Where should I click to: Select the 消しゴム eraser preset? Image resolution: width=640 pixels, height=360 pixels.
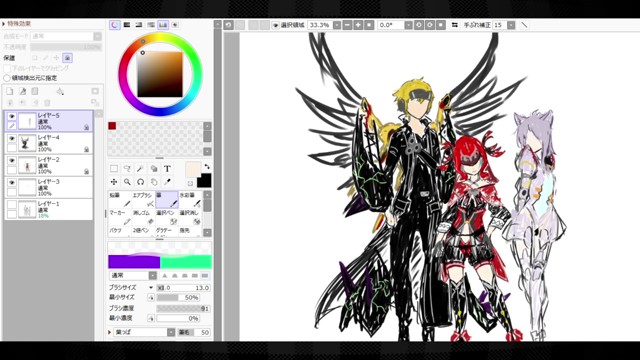143,217
